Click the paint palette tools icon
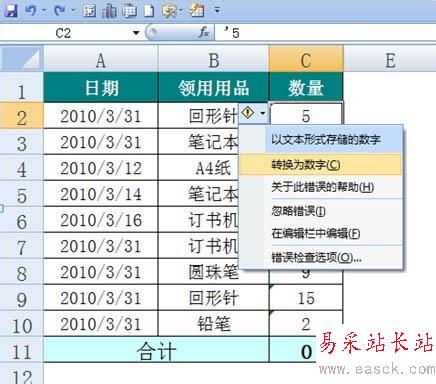Image resolution: width=436 pixels, height=384 pixels. (169, 11)
